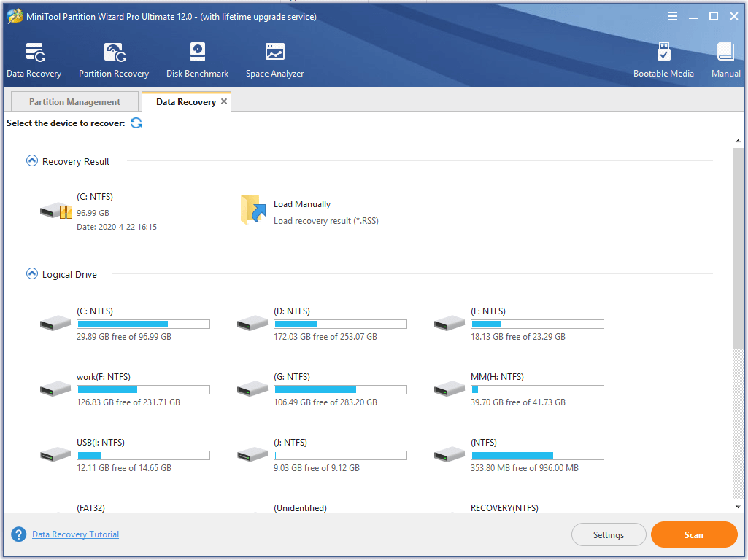Click the scroll up arrow

pos(738,141)
